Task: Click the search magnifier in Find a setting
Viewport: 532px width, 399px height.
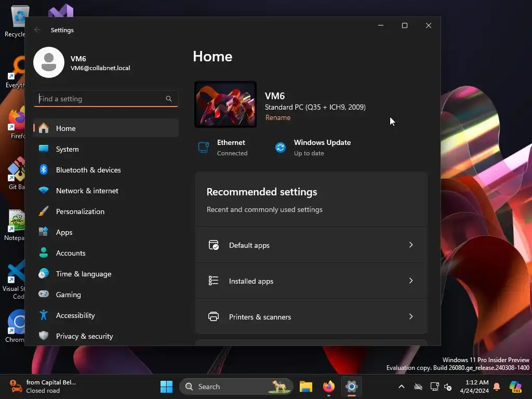Action: tap(169, 99)
